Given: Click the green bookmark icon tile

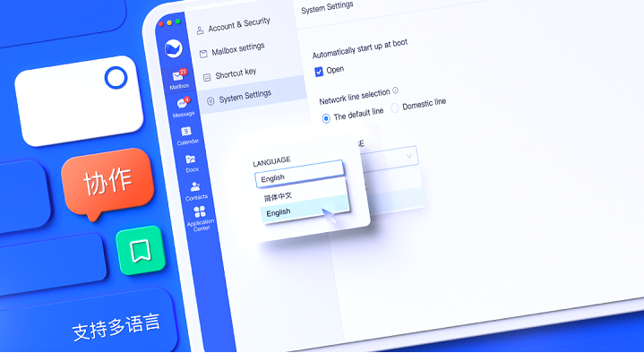Looking at the screenshot, I should [x=141, y=250].
